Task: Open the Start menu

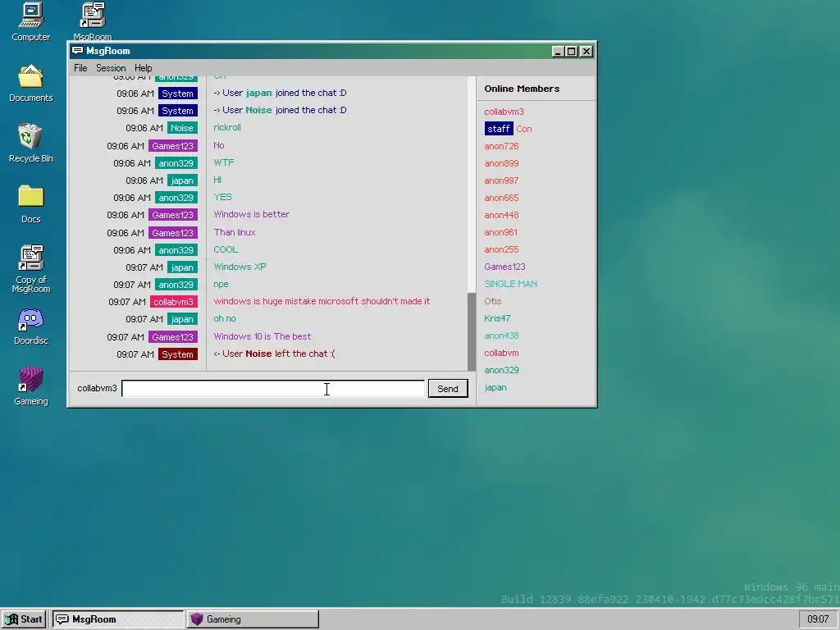Action: pos(24,619)
